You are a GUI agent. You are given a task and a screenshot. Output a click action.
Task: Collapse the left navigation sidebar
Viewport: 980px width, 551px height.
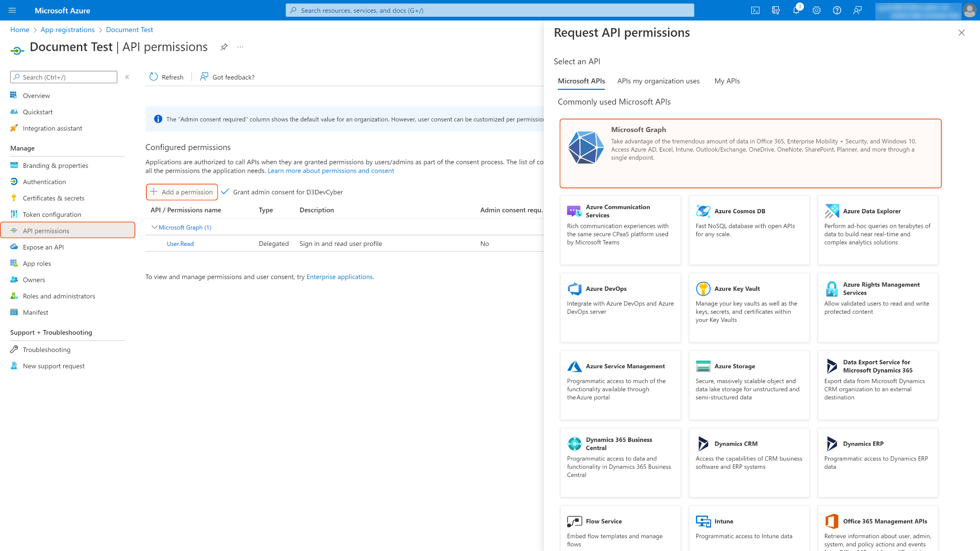point(127,77)
